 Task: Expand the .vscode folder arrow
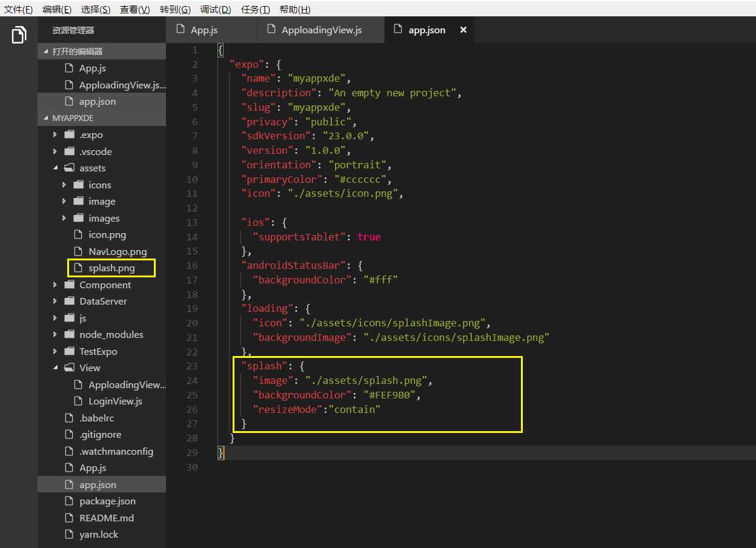(x=55, y=151)
